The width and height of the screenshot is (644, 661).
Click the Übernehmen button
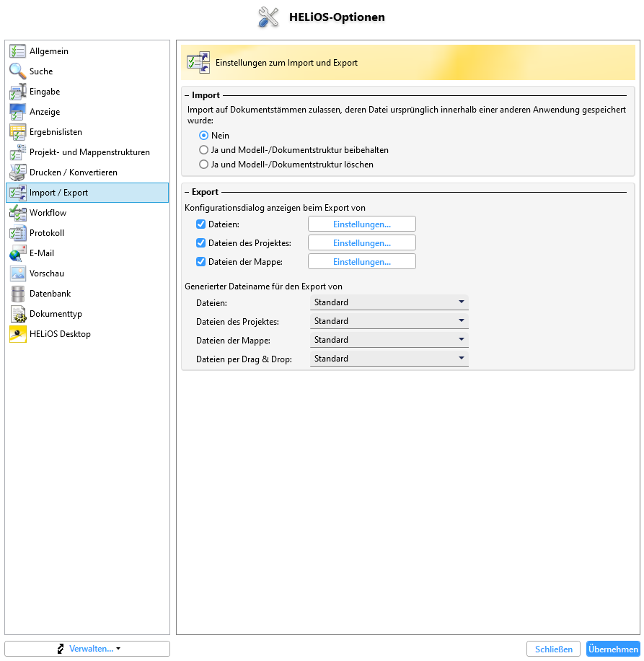pyautogui.click(x=613, y=649)
